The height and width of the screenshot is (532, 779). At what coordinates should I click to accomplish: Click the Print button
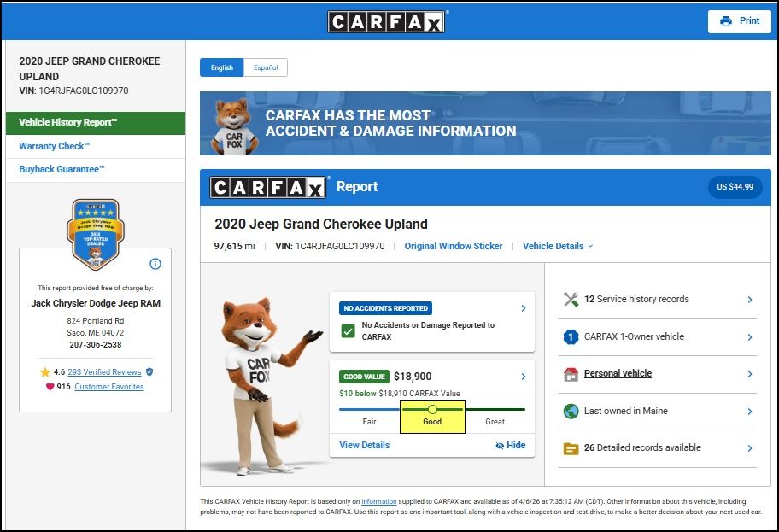click(739, 21)
